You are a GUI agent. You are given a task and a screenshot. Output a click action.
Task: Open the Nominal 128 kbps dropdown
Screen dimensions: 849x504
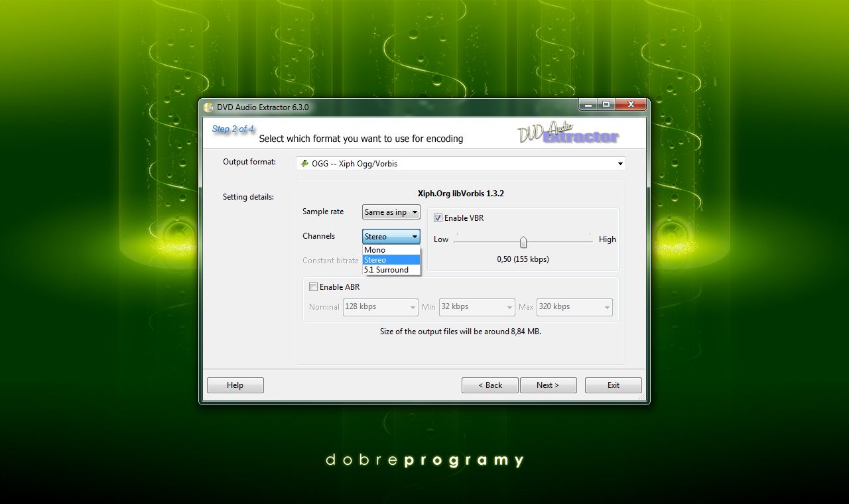click(381, 307)
